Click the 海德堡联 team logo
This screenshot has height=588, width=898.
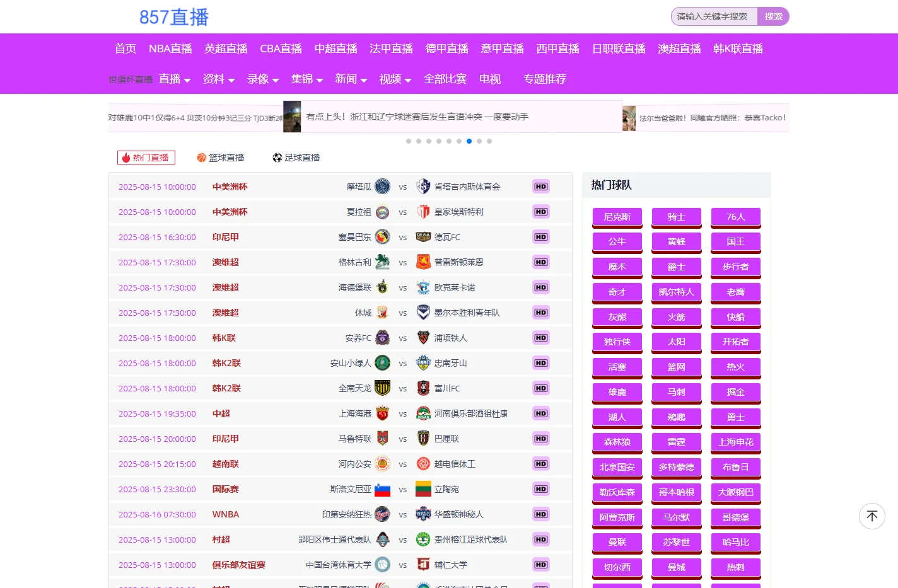click(382, 287)
